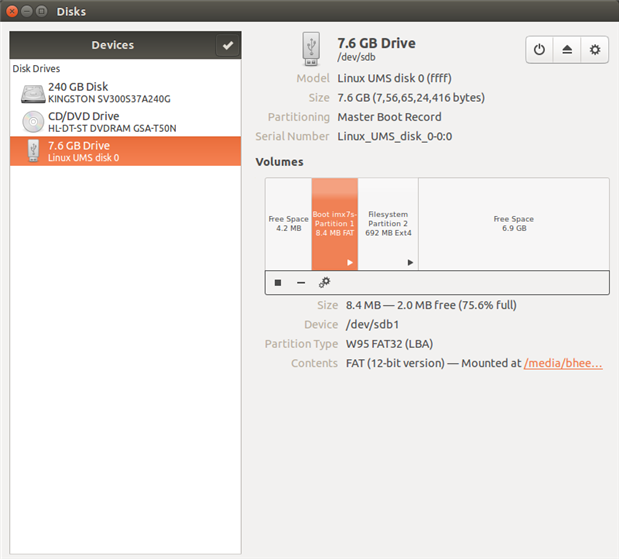Unmount the selected partition with the stop button
619x559 pixels.
point(278,283)
